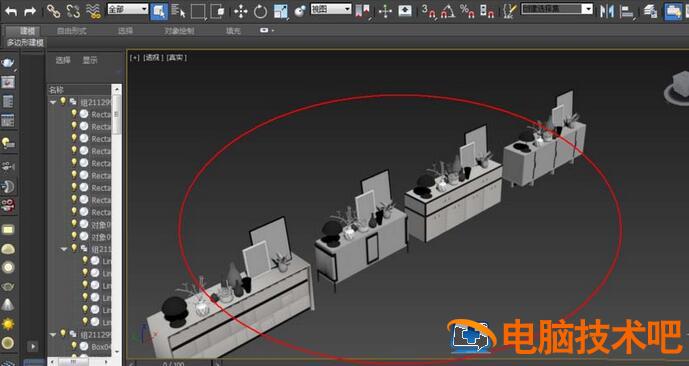Activate the Select and Rotate tool
Viewport: 689px width, 366px height.
click(x=260, y=11)
